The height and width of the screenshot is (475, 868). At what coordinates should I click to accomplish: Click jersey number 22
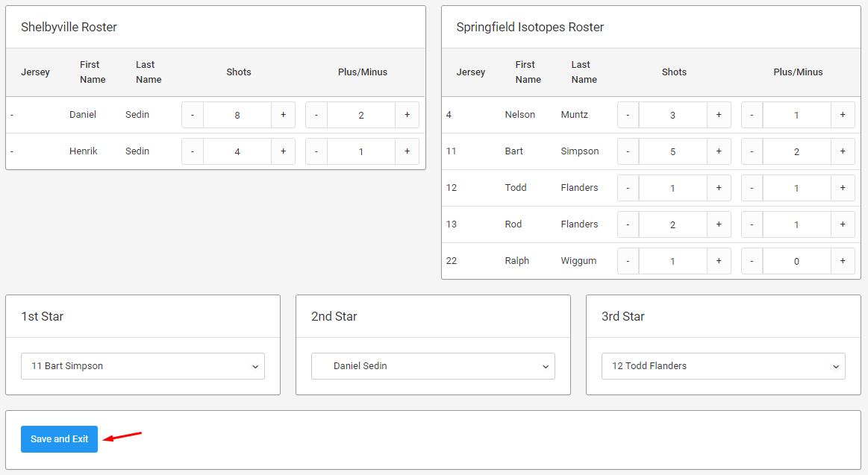(451, 260)
